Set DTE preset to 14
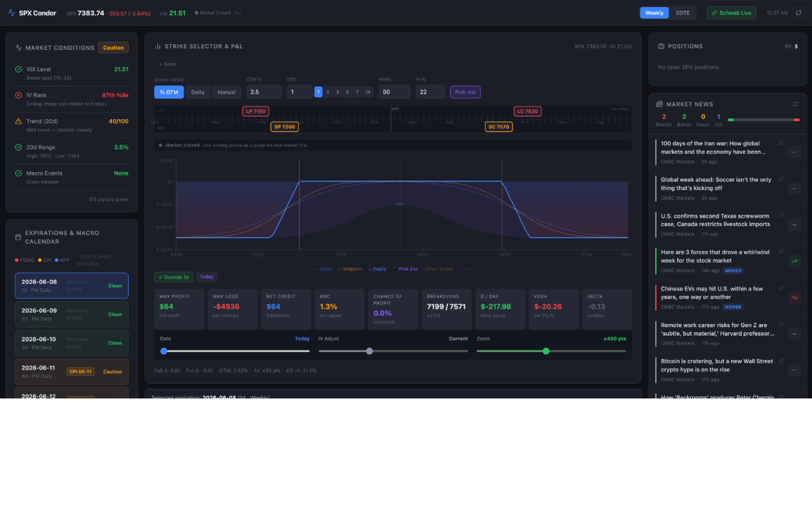Screen dimensions: 812x529 368,92
